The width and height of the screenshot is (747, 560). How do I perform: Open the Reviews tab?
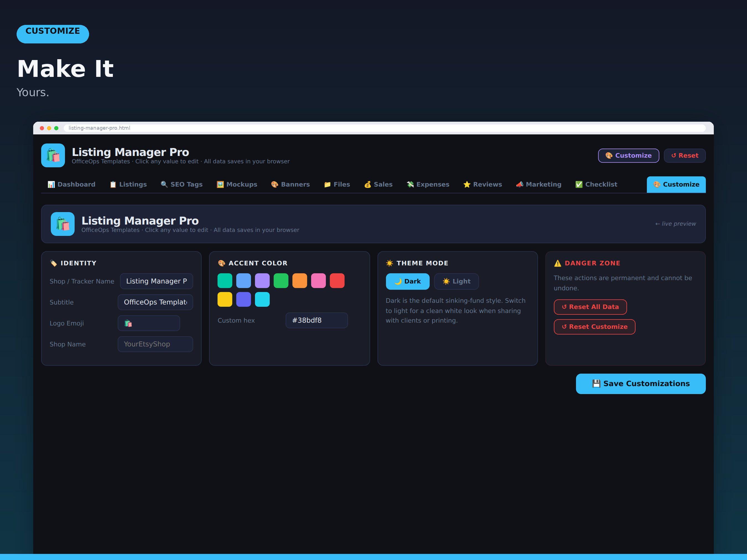point(482,184)
